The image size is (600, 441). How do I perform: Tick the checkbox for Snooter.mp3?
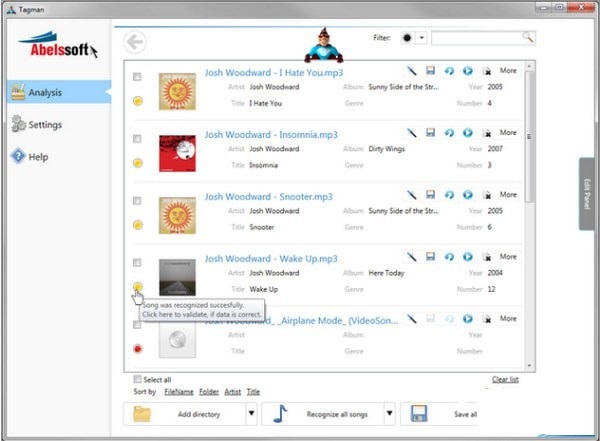137,201
